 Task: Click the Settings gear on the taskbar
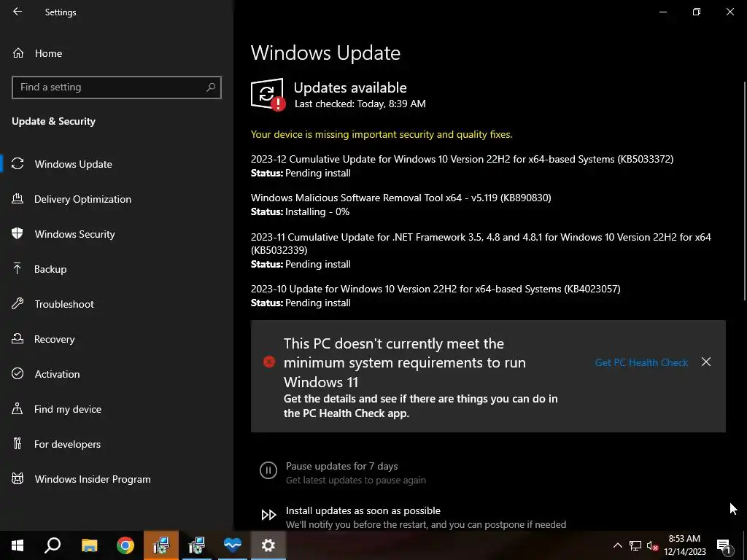(x=268, y=545)
